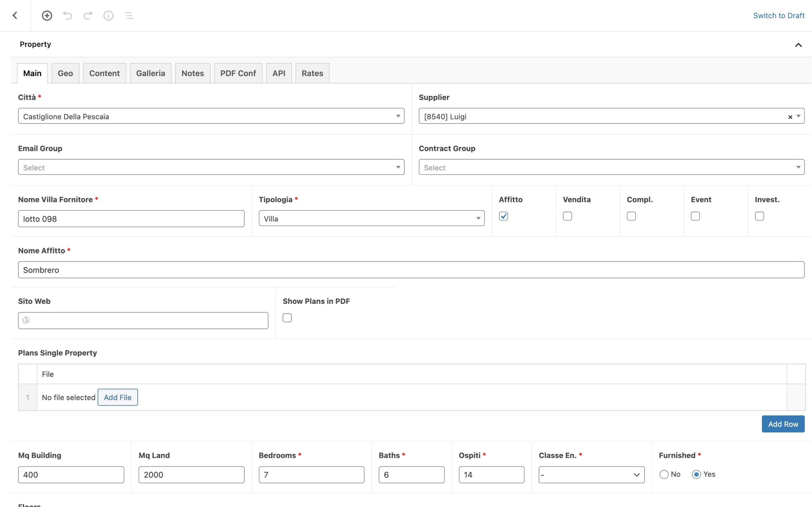
Task: Clear the Supplier selection with x
Action: (790, 117)
